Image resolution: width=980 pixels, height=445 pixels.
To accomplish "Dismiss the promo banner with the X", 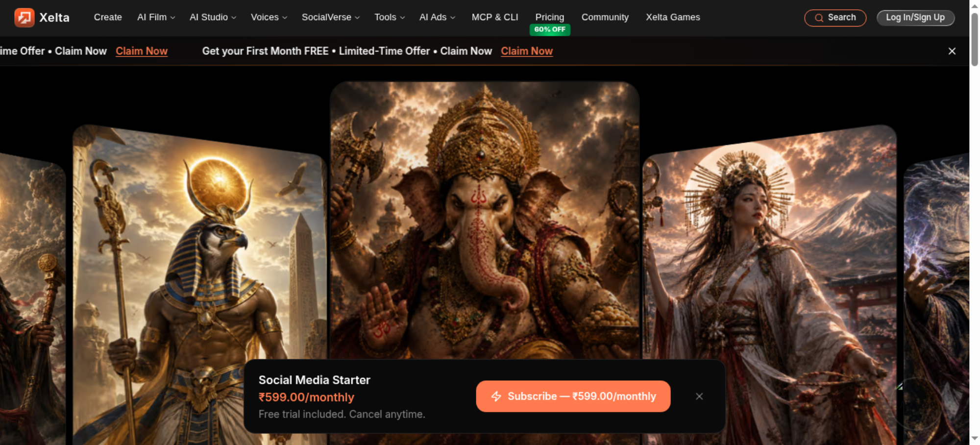I will click(x=952, y=51).
